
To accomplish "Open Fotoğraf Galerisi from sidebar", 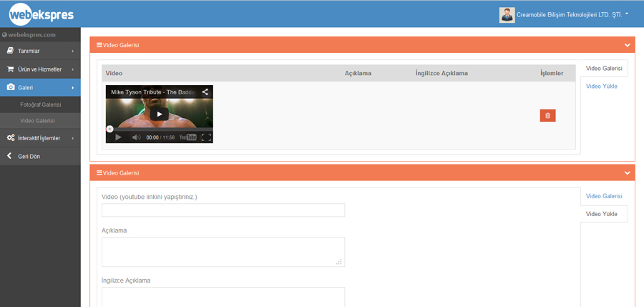I will pyautogui.click(x=40, y=104).
